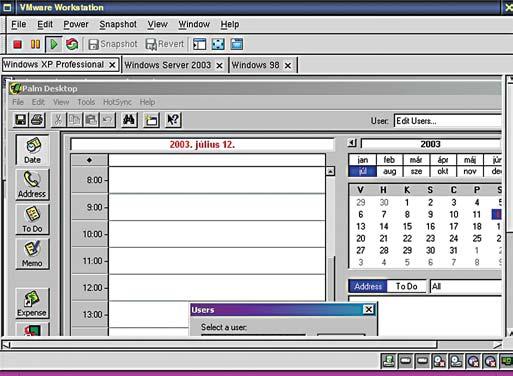Image resolution: width=513 pixels, height=376 pixels.
Task: Select the aug month button
Action: coord(389,171)
